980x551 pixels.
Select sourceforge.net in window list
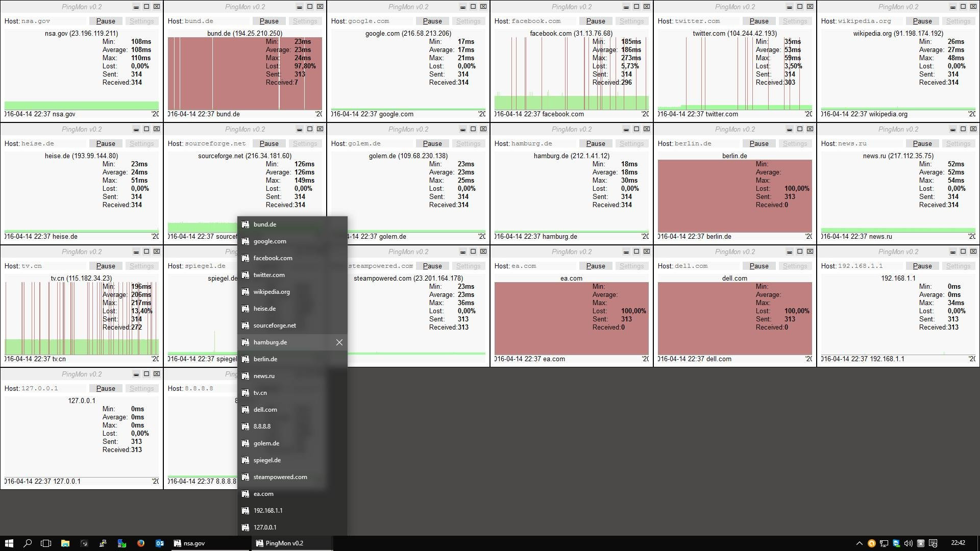click(x=292, y=325)
